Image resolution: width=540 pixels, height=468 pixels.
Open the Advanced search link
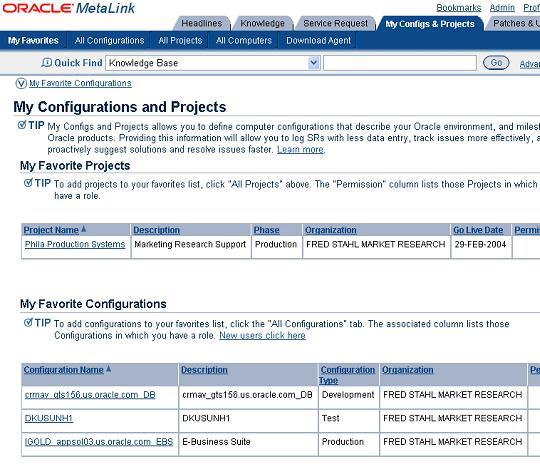click(530, 64)
